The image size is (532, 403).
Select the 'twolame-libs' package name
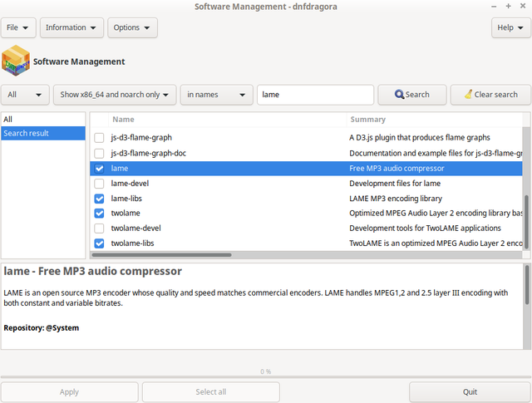[x=132, y=243]
